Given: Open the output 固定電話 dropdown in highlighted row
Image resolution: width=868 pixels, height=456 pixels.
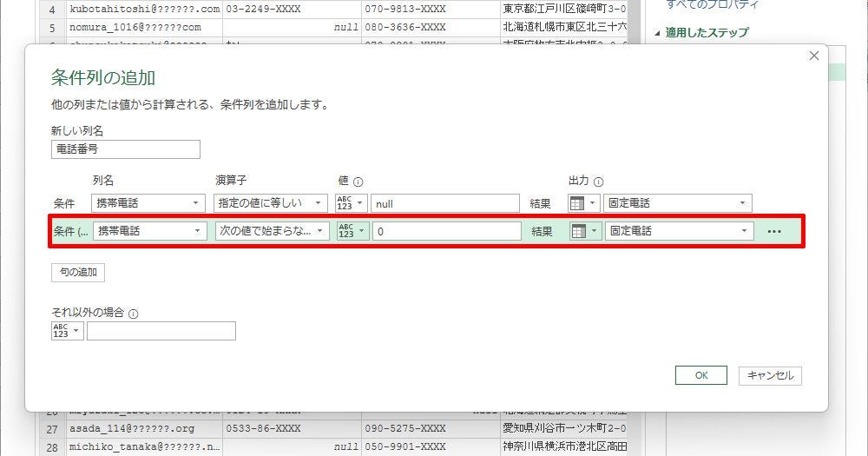Looking at the screenshot, I should click(x=679, y=231).
